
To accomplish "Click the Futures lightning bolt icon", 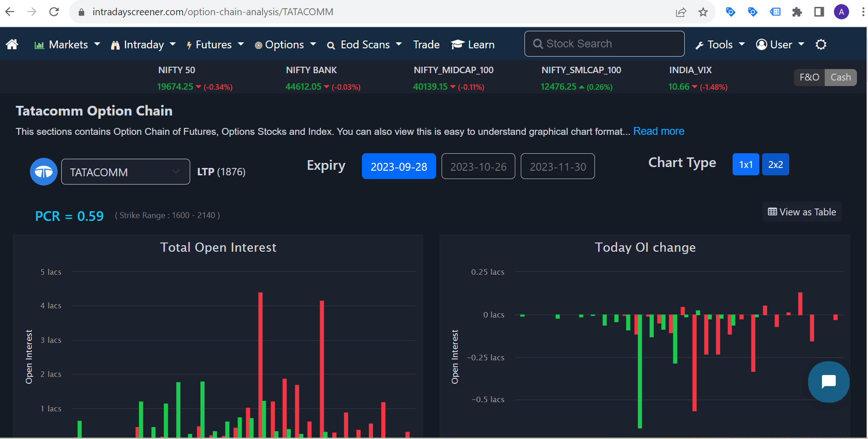I will coord(189,44).
